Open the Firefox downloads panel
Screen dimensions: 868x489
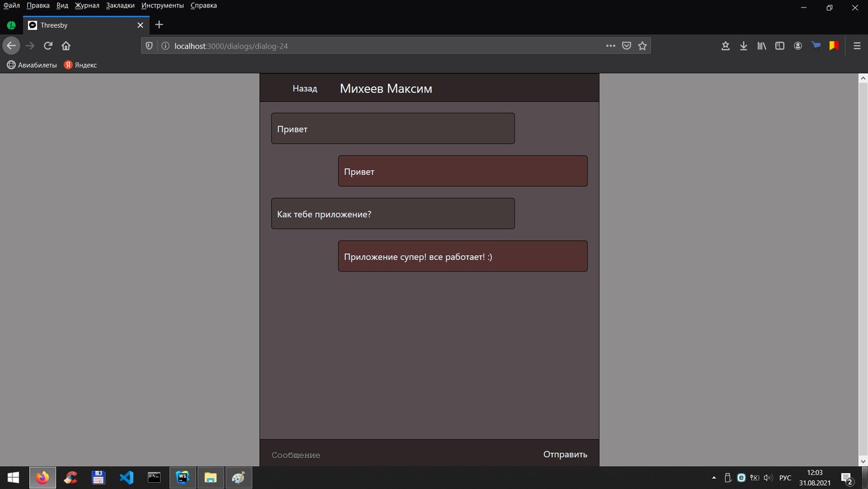pos(743,46)
